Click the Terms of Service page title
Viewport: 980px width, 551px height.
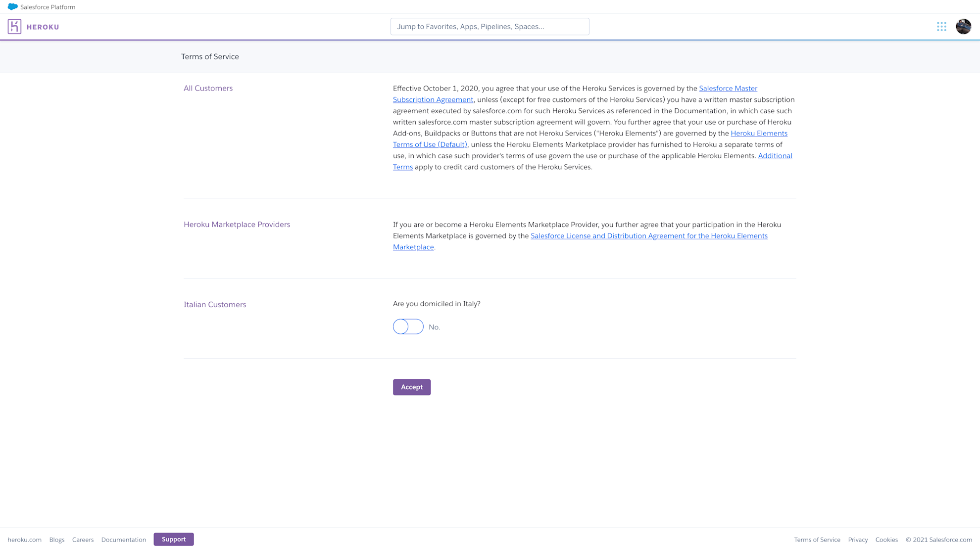click(210, 56)
